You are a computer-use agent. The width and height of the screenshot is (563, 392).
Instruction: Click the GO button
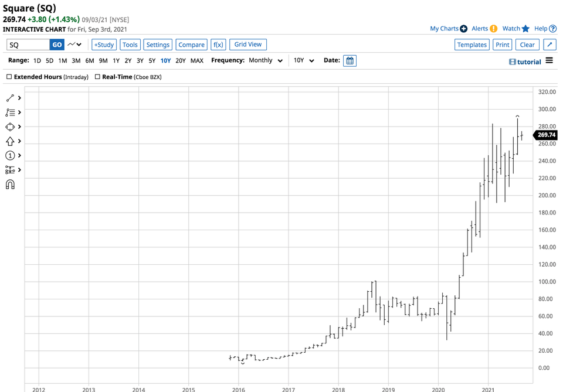[x=57, y=45]
